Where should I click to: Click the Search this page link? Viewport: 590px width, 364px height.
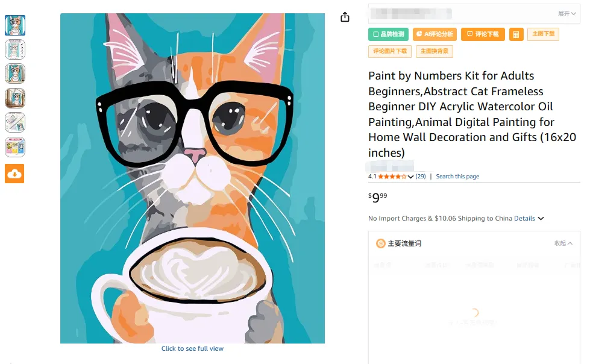[457, 177]
